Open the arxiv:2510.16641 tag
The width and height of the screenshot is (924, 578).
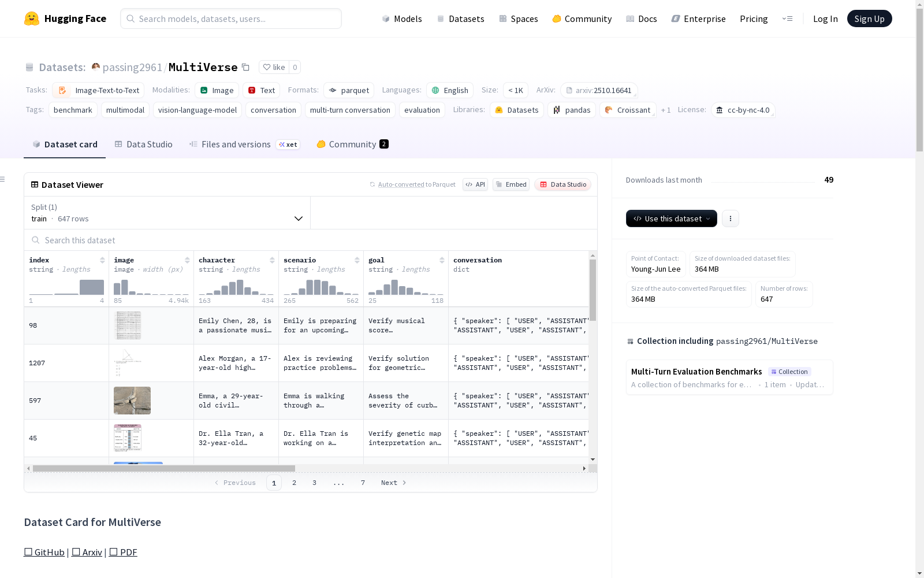[x=599, y=90]
